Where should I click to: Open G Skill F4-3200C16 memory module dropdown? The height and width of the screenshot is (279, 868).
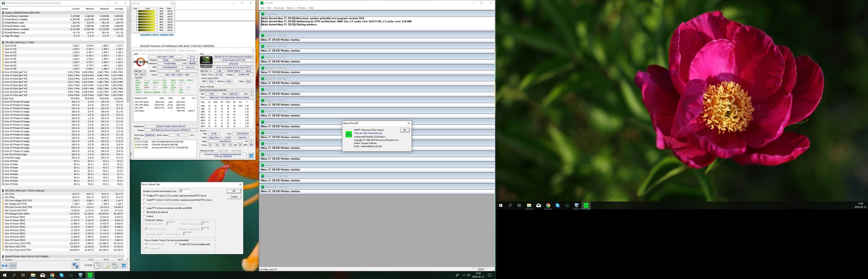pyautogui.click(x=226, y=90)
